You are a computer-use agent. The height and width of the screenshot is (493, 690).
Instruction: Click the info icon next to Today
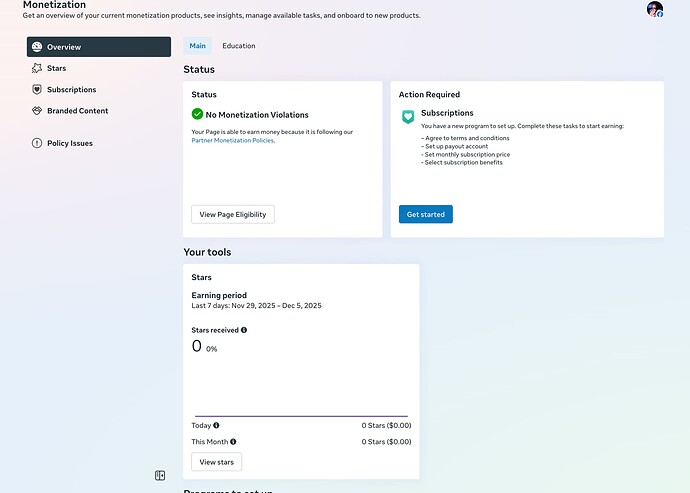tap(216, 425)
